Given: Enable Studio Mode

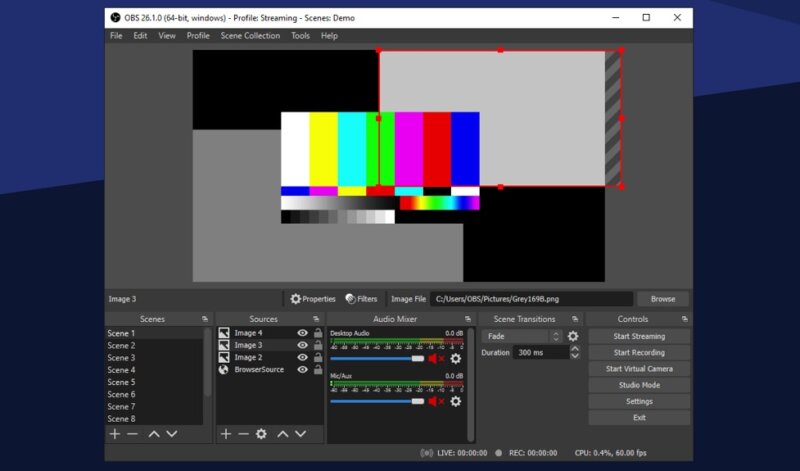Looking at the screenshot, I should click(639, 385).
